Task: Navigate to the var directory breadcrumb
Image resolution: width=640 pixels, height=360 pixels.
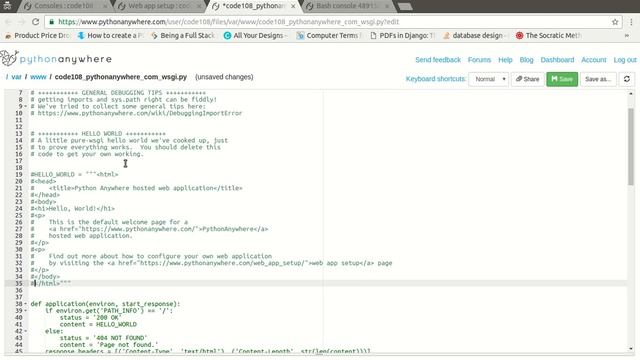Action: [16, 77]
